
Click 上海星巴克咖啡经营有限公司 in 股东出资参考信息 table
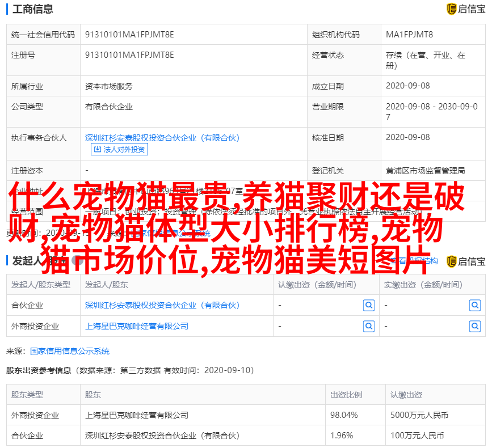(x=137, y=416)
